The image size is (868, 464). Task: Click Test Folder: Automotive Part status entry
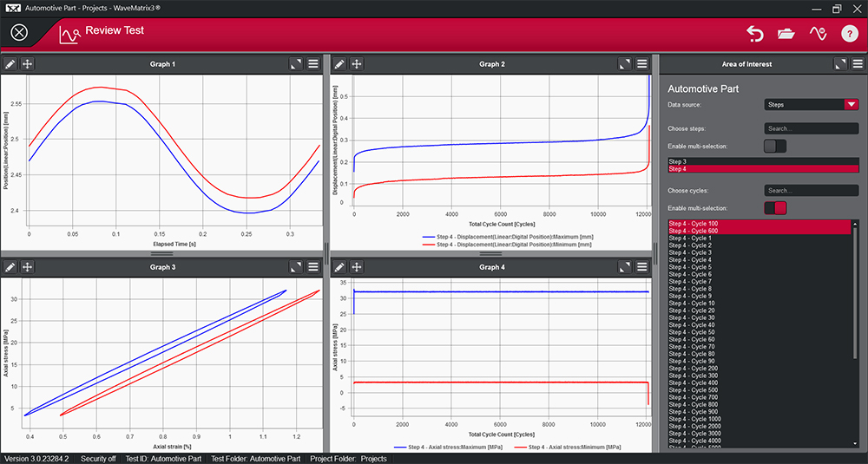(256, 459)
